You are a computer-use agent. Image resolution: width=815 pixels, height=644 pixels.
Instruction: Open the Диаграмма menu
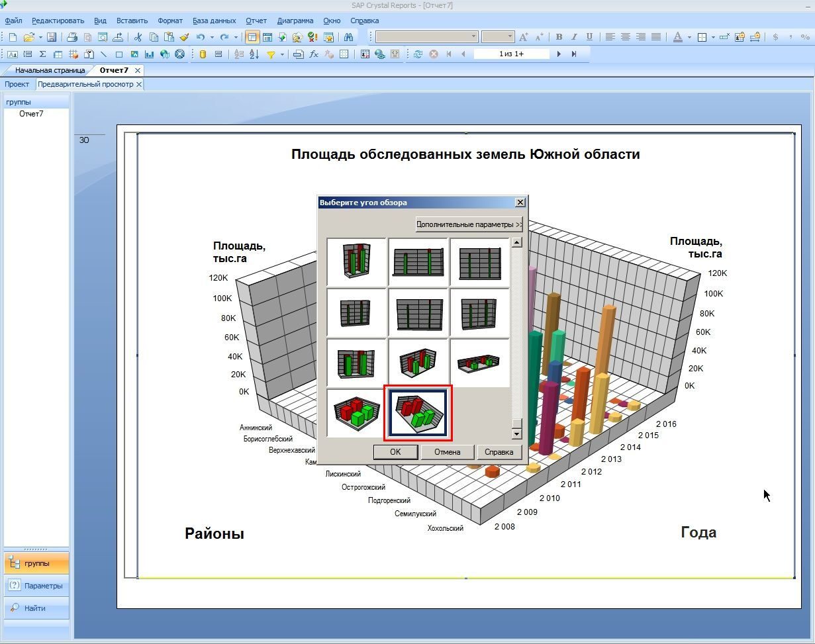(x=295, y=21)
